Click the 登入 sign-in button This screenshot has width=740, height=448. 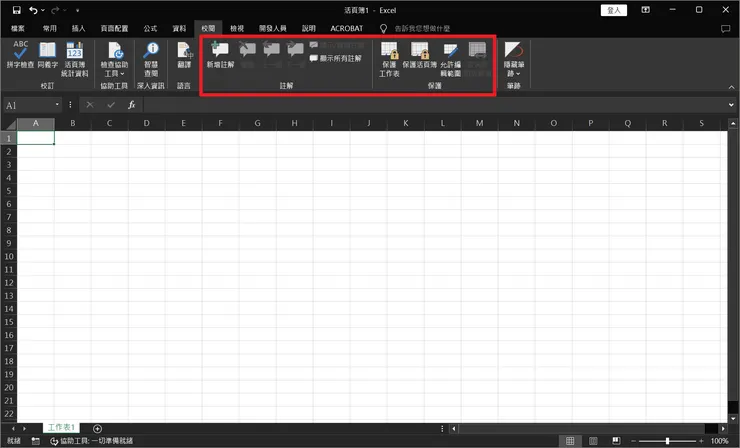click(x=614, y=10)
